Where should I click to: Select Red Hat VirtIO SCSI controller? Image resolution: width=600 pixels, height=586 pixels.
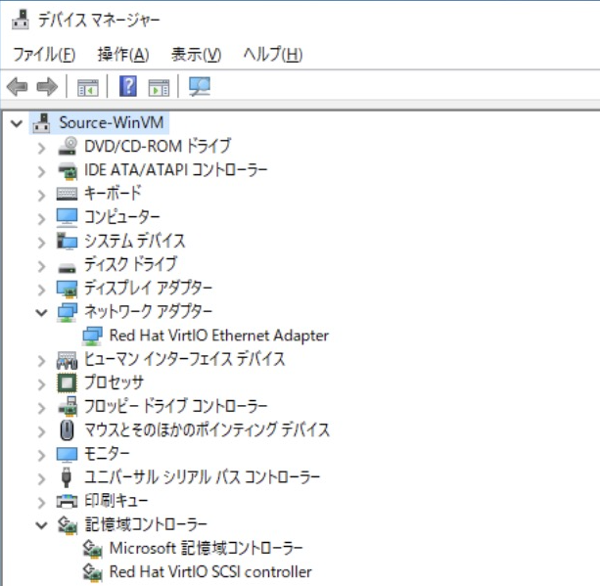(210, 572)
